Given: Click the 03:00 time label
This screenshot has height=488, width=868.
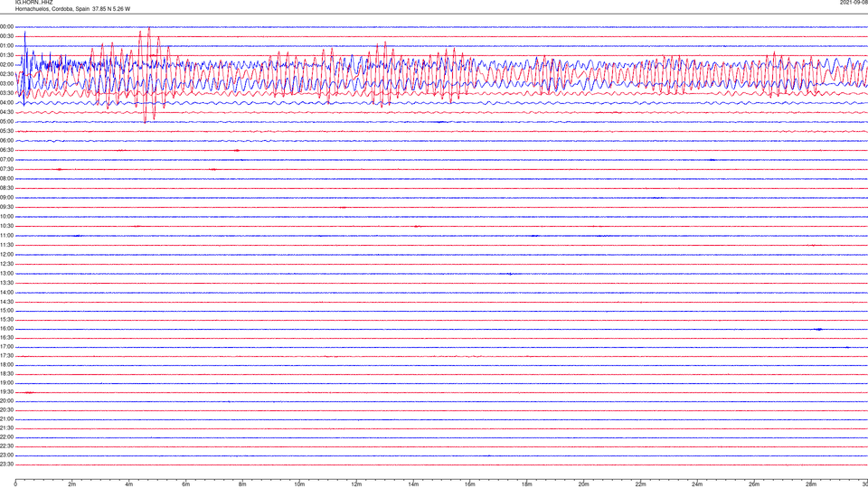Looking at the screenshot, I should [x=6, y=83].
